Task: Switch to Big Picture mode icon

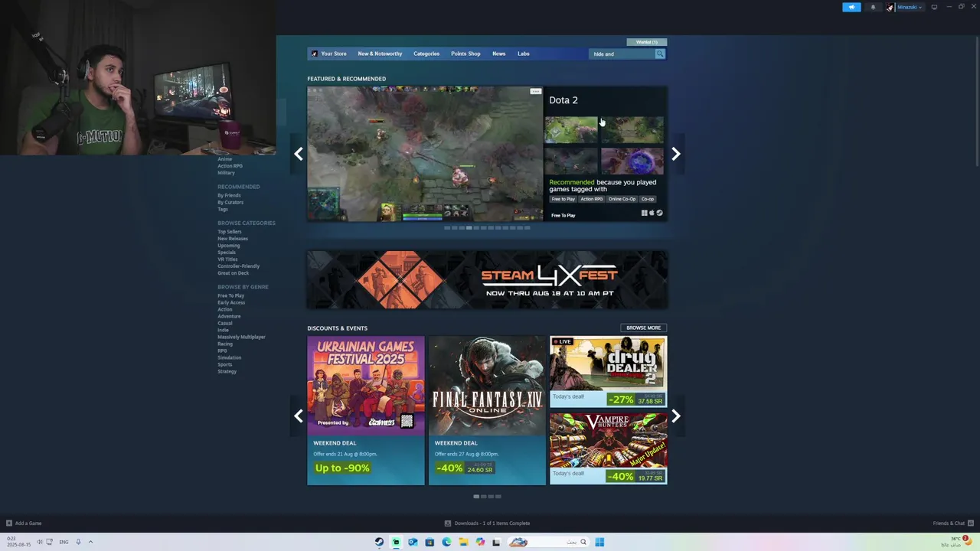Action: click(934, 7)
